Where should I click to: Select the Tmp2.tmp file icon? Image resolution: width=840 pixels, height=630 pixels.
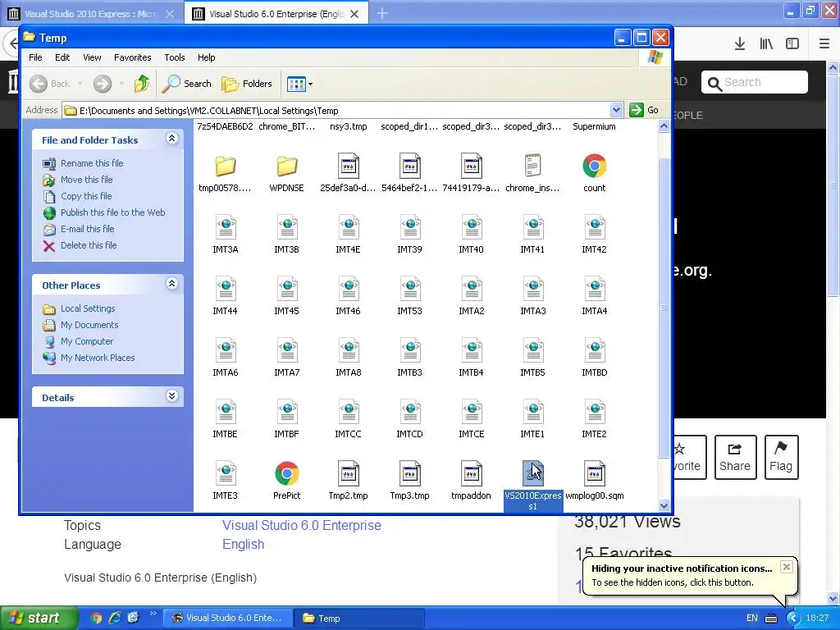tap(348, 473)
